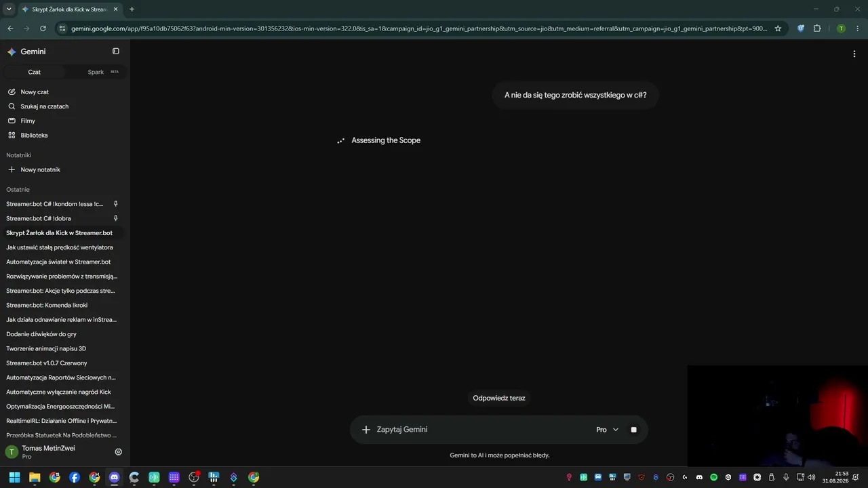Click the Biblioteka grid icon
The image size is (868, 488).
[12, 135]
